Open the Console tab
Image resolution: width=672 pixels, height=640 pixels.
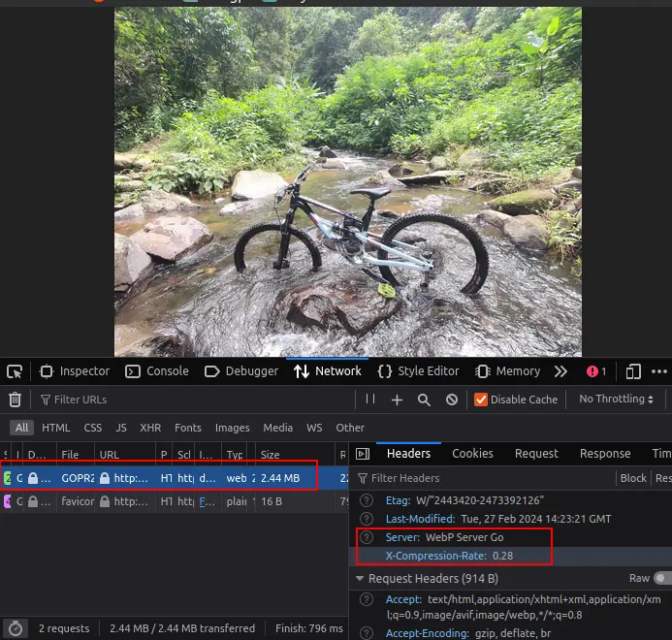click(x=157, y=371)
